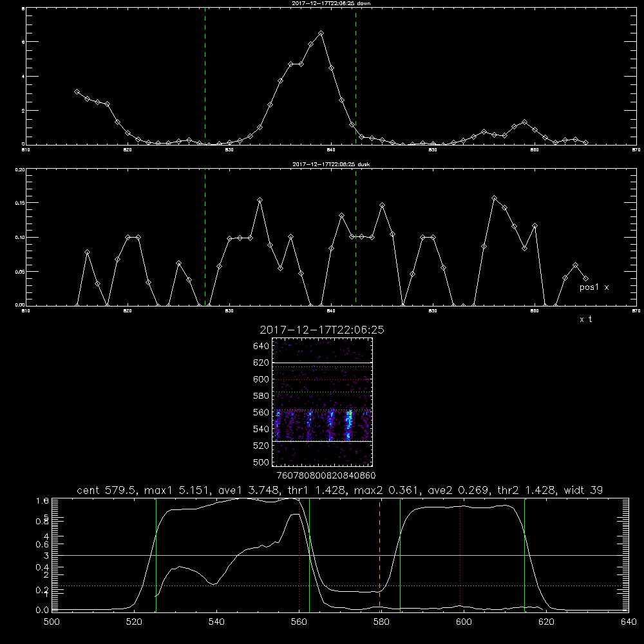The height and width of the screenshot is (644, 644).
Task: Click the '500' y-axis label beside spectrogram
Action: pos(261,462)
